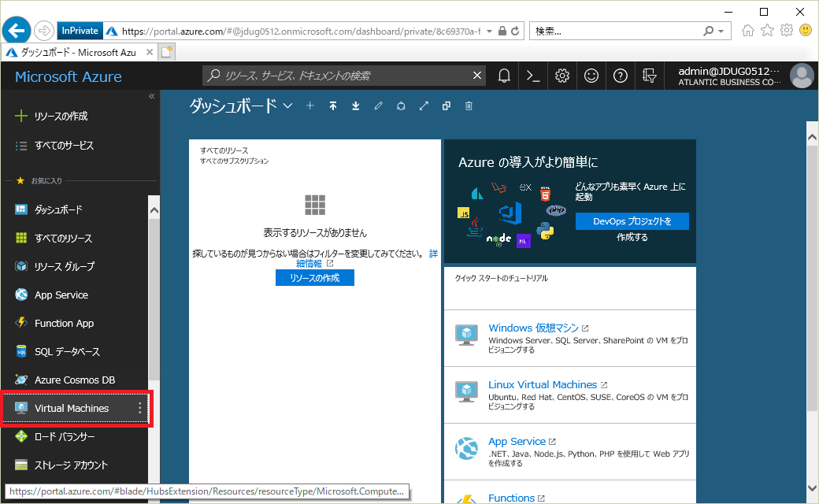Click the browser feedback smiley icon
The height and width of the screenshot is (504, 819).
(806, 31)
